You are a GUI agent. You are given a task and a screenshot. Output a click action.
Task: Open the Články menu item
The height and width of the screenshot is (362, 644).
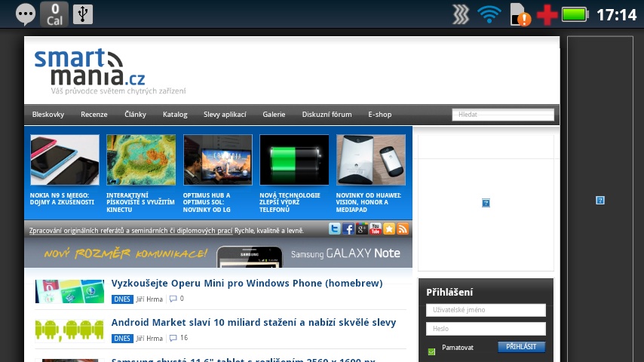coord(135,115)
